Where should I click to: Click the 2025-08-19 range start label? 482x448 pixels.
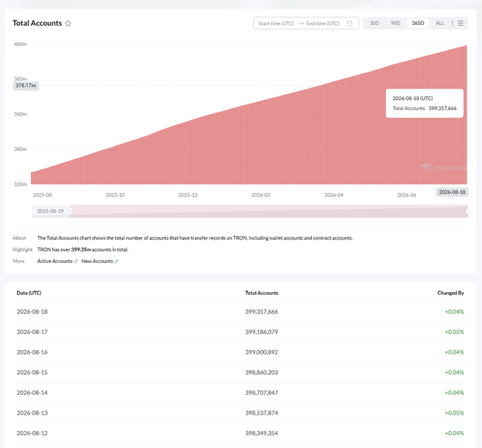50,211
